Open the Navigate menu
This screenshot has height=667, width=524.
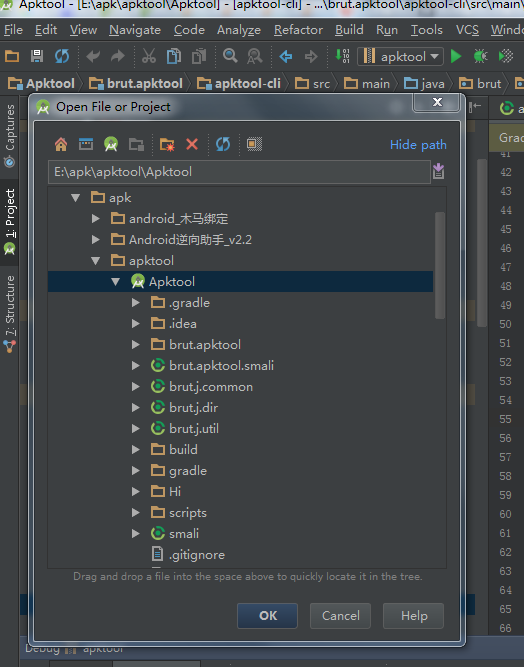point(135,30)
